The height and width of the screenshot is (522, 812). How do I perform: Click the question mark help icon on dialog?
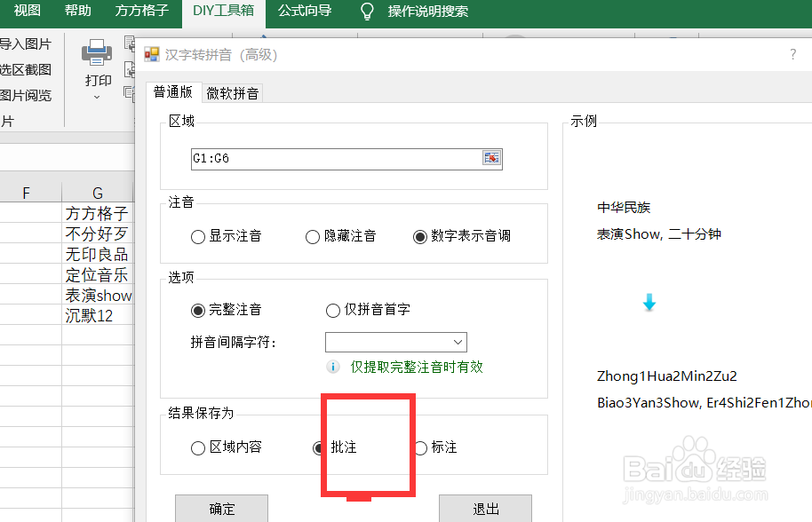[x=792, y=54]
